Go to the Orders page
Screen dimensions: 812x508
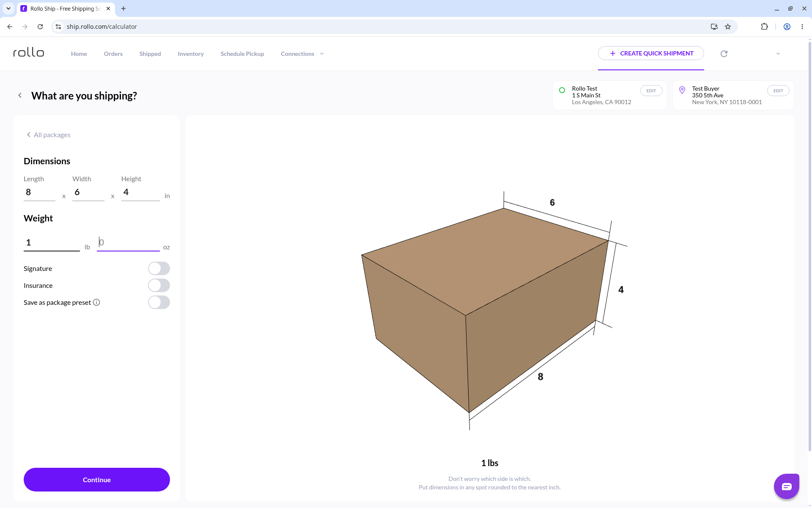pos(113,54)
